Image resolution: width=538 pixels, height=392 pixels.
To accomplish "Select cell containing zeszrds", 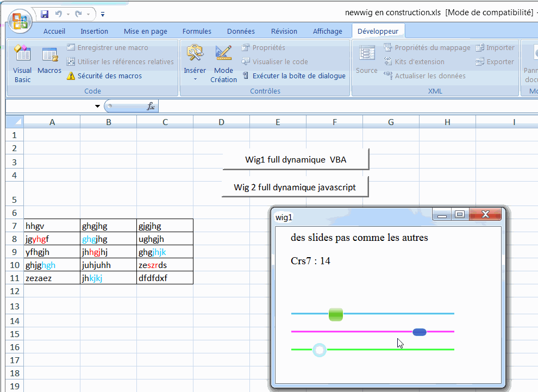I will pos(165,265).
